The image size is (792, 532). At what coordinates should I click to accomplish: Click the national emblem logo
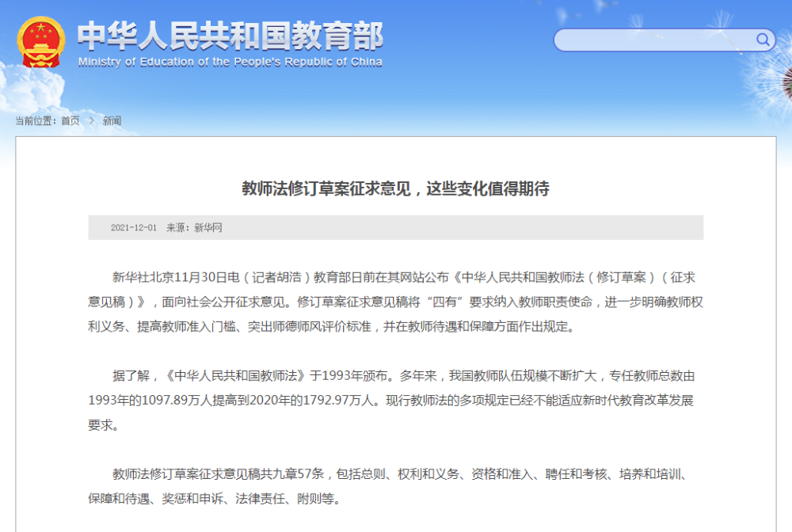point(41,43)
